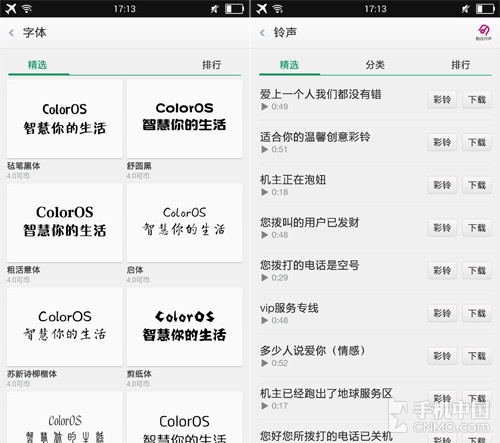500x443 pixels.
Task: Open the 苏新诗柳楷体 font preview
Action: click(x=65, y=327)
